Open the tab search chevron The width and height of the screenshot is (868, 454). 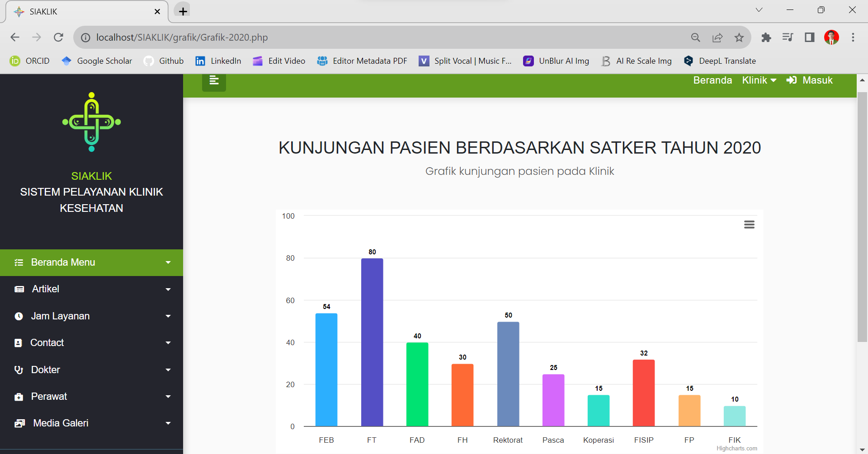pos(759,10)
